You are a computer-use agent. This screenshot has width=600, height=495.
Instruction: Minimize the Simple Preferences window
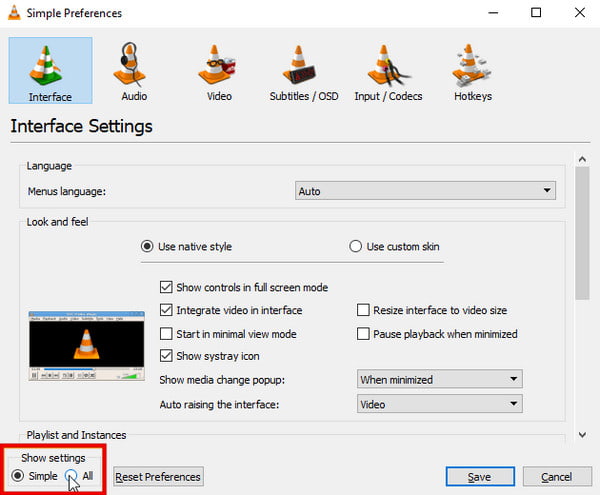(x=493, y=13)
